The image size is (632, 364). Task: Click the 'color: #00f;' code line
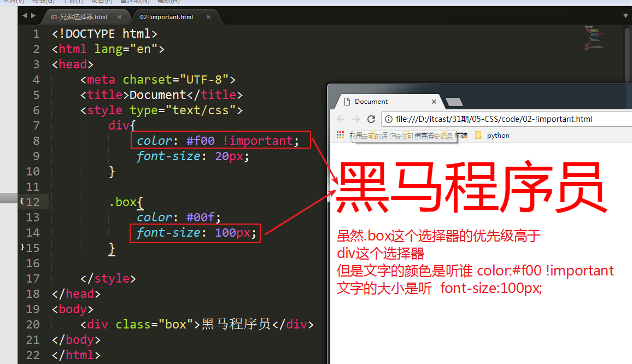(x=179, y=218)
